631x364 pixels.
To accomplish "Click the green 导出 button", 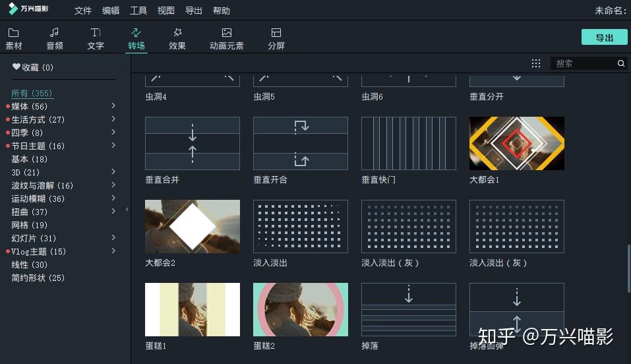I will pos(604,38).
